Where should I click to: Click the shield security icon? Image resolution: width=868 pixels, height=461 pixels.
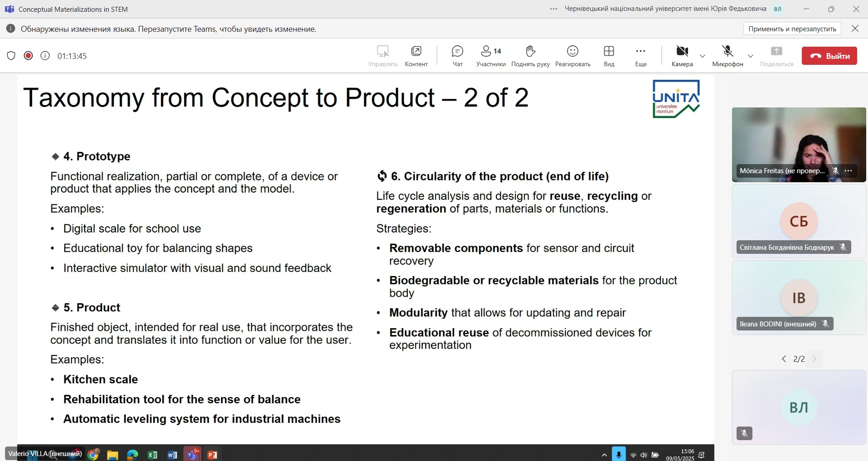[11, 56]
